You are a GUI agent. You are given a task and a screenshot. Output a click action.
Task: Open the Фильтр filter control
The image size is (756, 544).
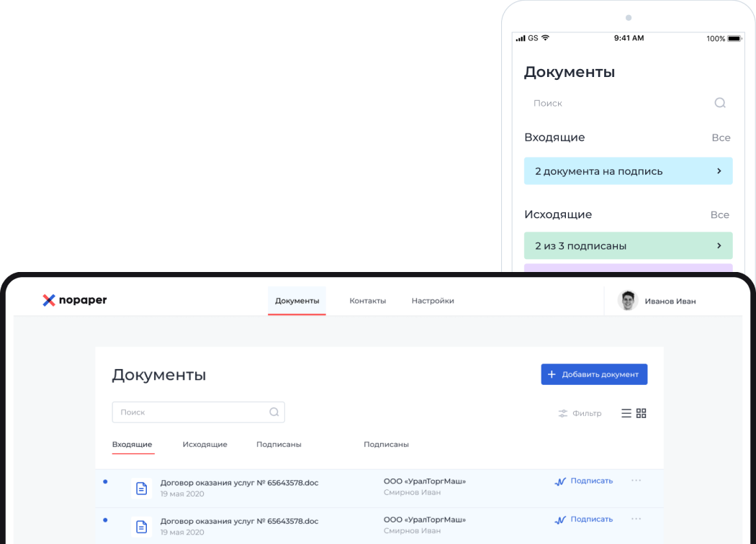click(x=580, y=414)
